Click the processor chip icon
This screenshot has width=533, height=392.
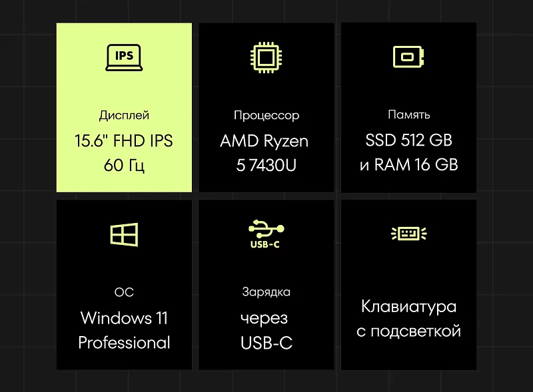266,57
